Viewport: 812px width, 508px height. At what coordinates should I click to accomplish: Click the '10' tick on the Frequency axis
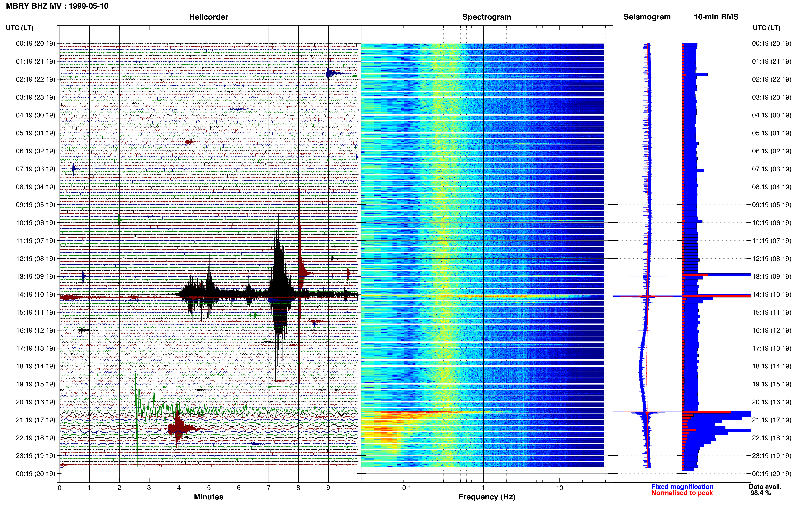[559, 488]
